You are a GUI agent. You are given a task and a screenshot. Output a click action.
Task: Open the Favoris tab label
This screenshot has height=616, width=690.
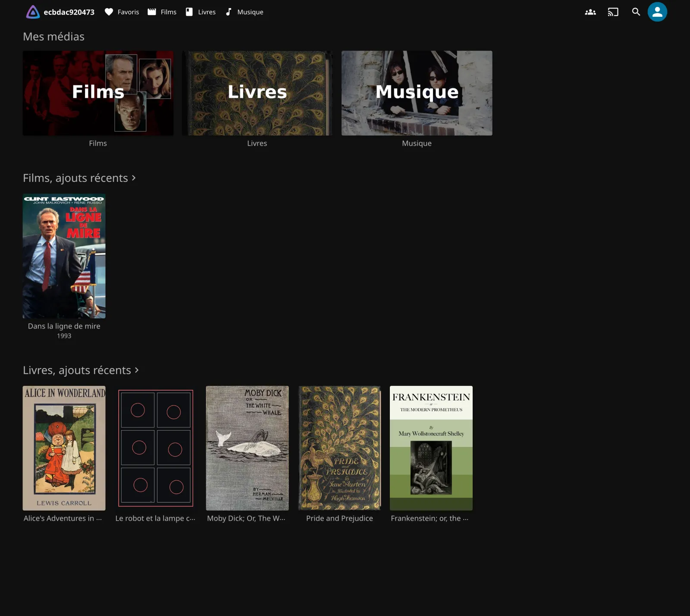pos(128,12)
